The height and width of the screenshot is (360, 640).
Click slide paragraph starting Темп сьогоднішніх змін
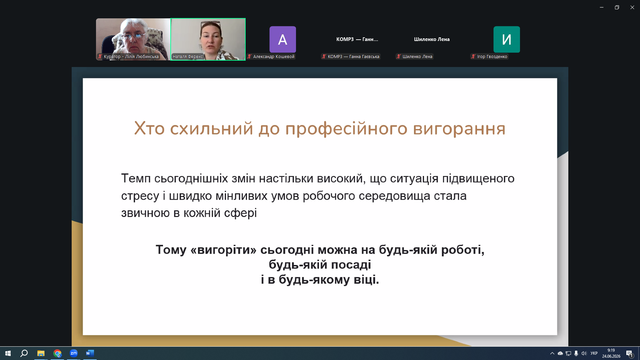(x=318, y=196)
